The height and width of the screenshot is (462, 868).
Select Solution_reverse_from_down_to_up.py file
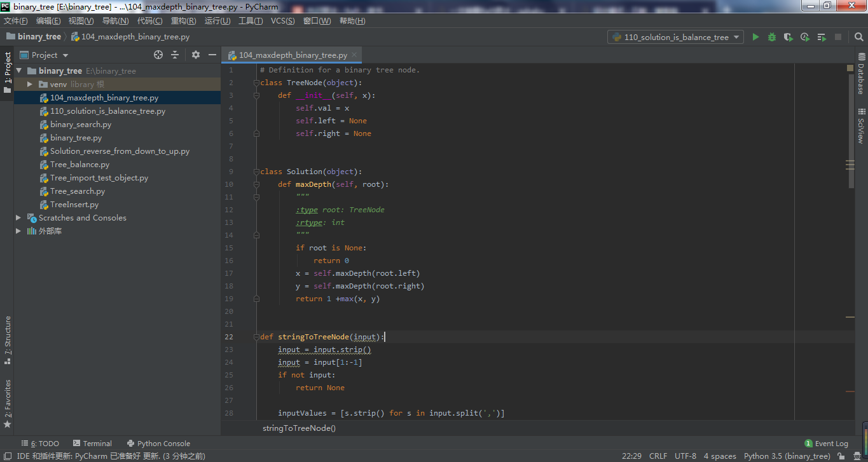click(x=120, y=151)
